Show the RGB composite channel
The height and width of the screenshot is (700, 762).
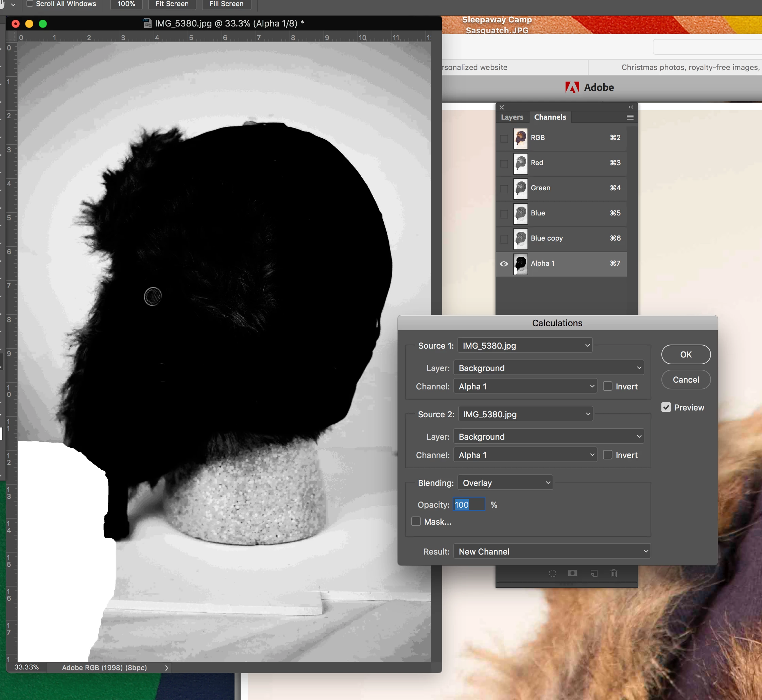click(x=504, y=138)
